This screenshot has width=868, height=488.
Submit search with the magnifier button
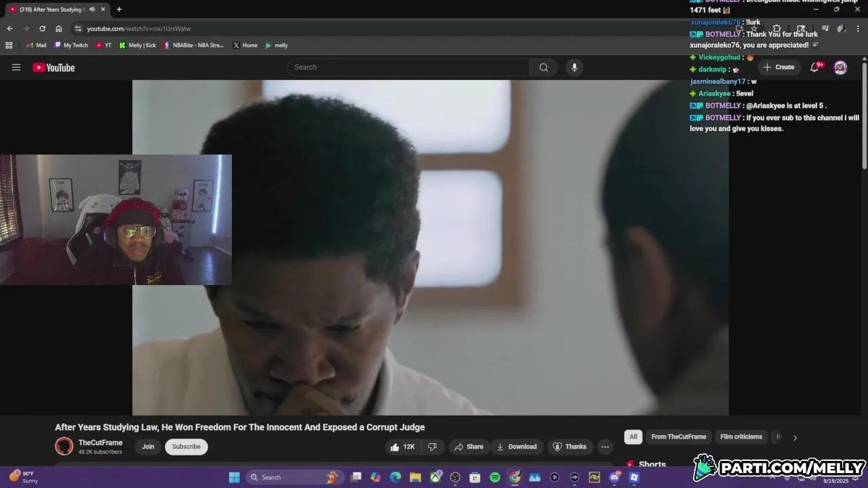pos(544,67)
